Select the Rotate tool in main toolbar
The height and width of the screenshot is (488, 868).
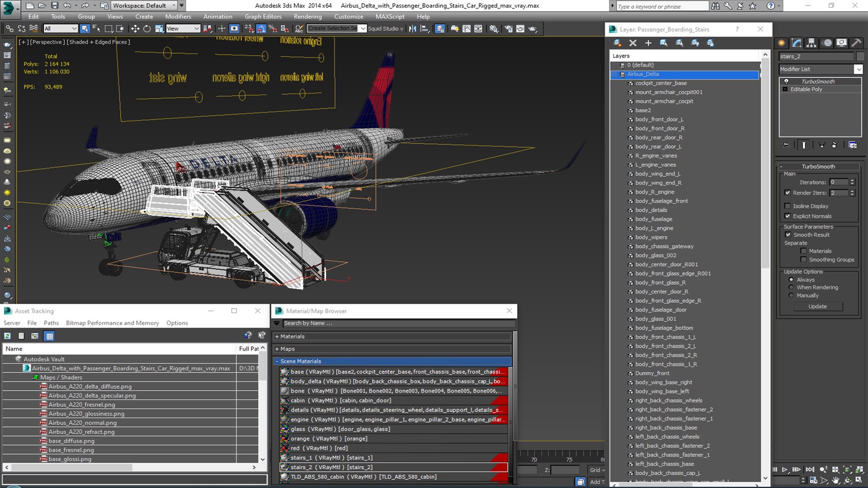pyautogui.click(x=147, y=28)
